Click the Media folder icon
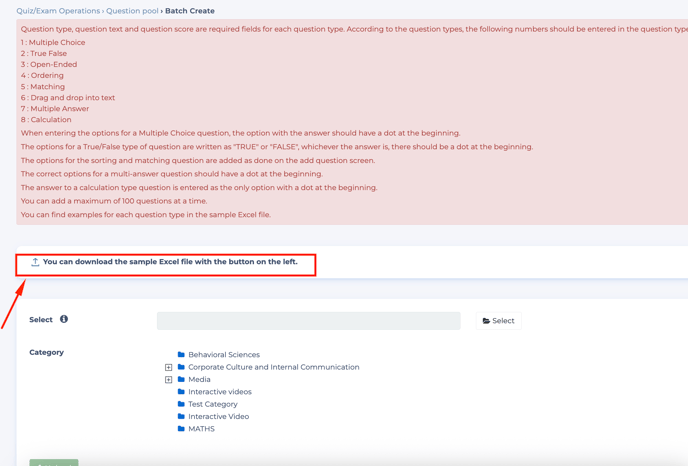Image resolution: width=688 pixels, height=466 pixels. pos(181,380)
